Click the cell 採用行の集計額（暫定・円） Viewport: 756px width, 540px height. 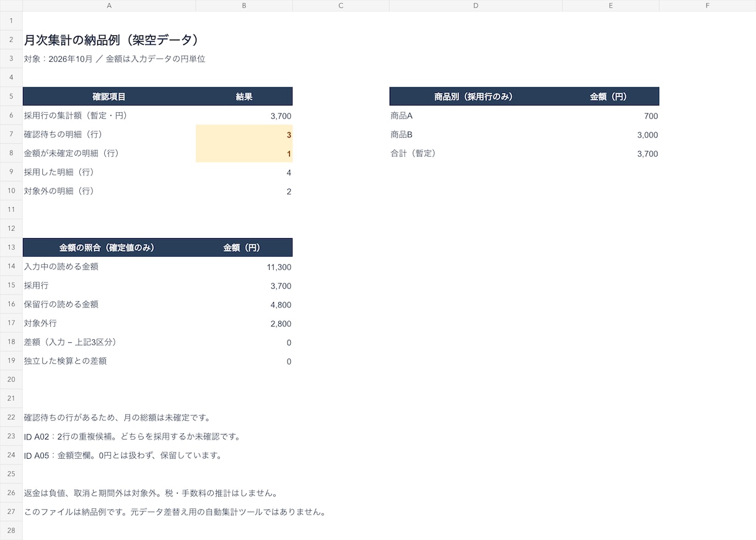tap(109, 115)
